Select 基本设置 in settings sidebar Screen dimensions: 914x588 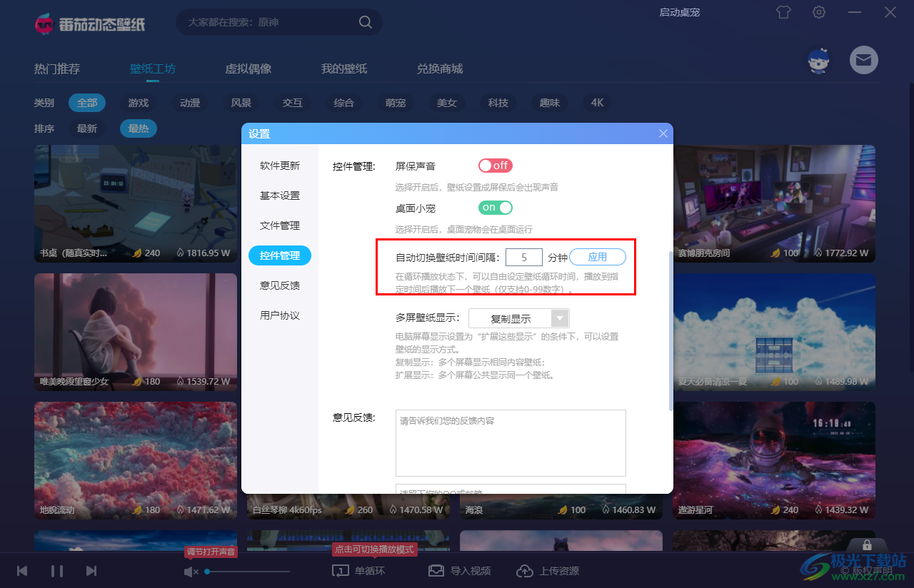click(x=280, y=196)
